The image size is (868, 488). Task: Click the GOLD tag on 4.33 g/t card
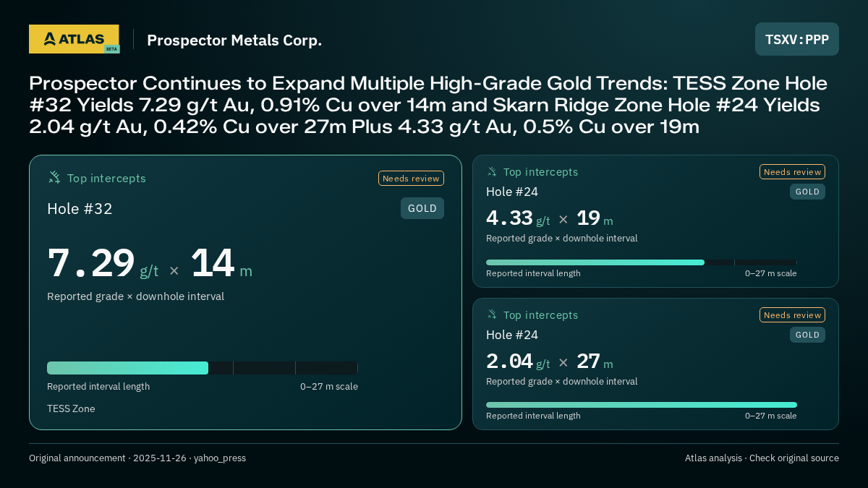(807, 192)
